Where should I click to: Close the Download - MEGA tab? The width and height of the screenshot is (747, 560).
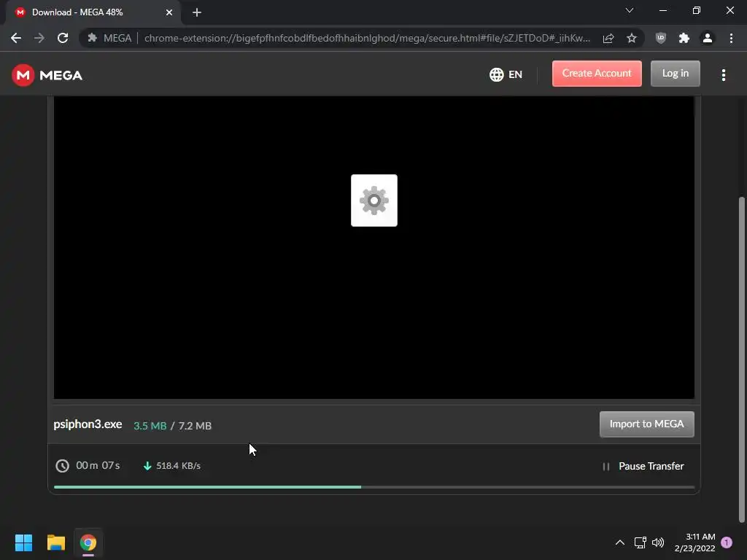(x=169, y=12)
